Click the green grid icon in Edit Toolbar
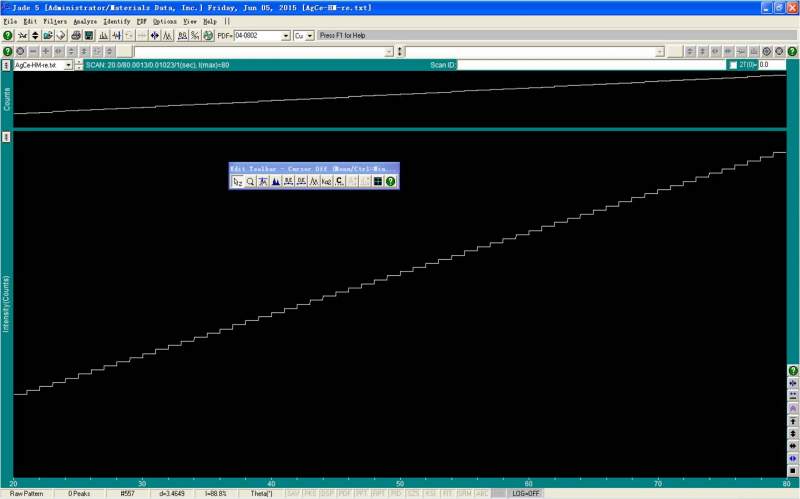Screen dimensions: 800x499 click(378, 181)
